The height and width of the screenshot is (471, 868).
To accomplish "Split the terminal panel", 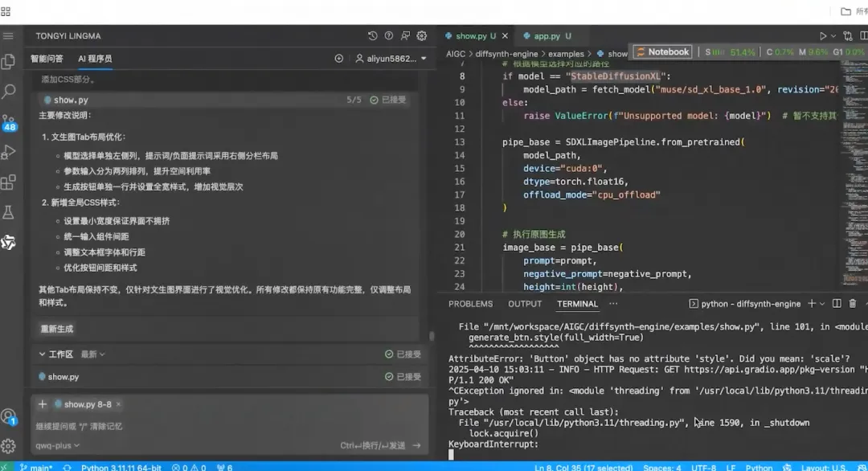I will tap(837, 303).
